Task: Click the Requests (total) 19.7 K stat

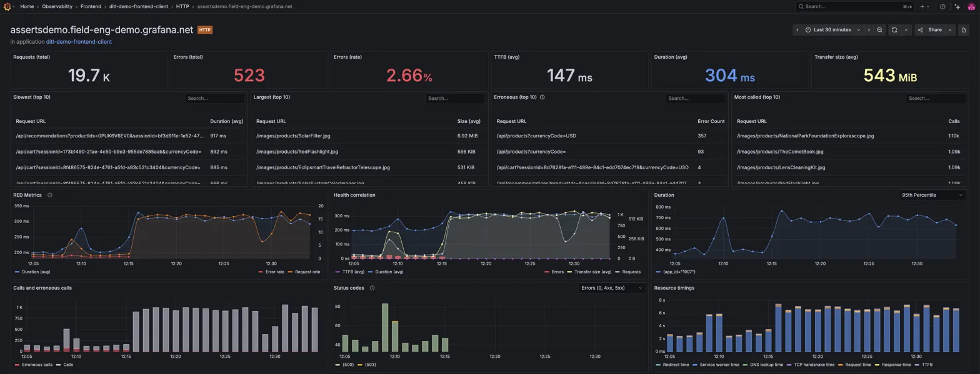Action: pyautogui.click(x=89, y=76)
